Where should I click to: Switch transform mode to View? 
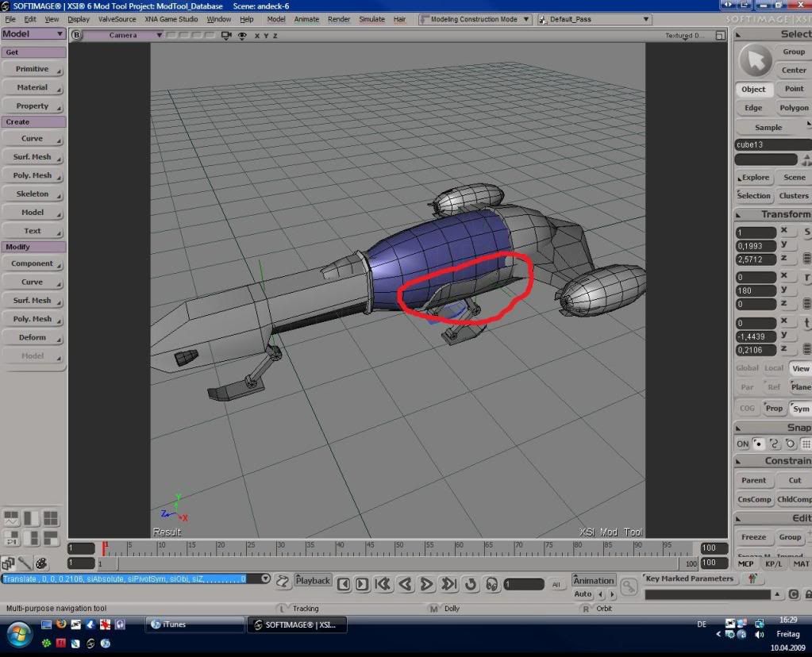pyautogui.click(x=801, y=368)
